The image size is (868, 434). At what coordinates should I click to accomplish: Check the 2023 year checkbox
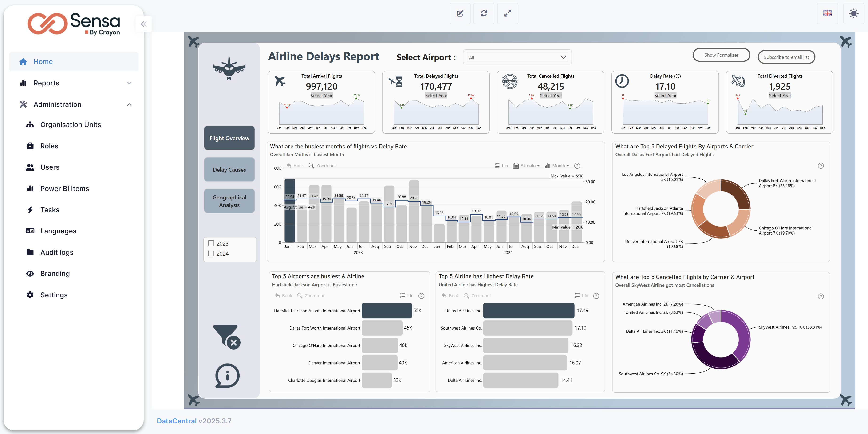[211, 243]
